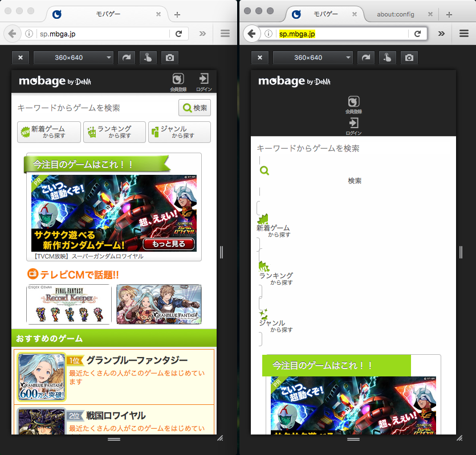Open Gundam banner in right page
Image resolution: width=476 pixels, height=455 pixels.
(x=353, y=405)
